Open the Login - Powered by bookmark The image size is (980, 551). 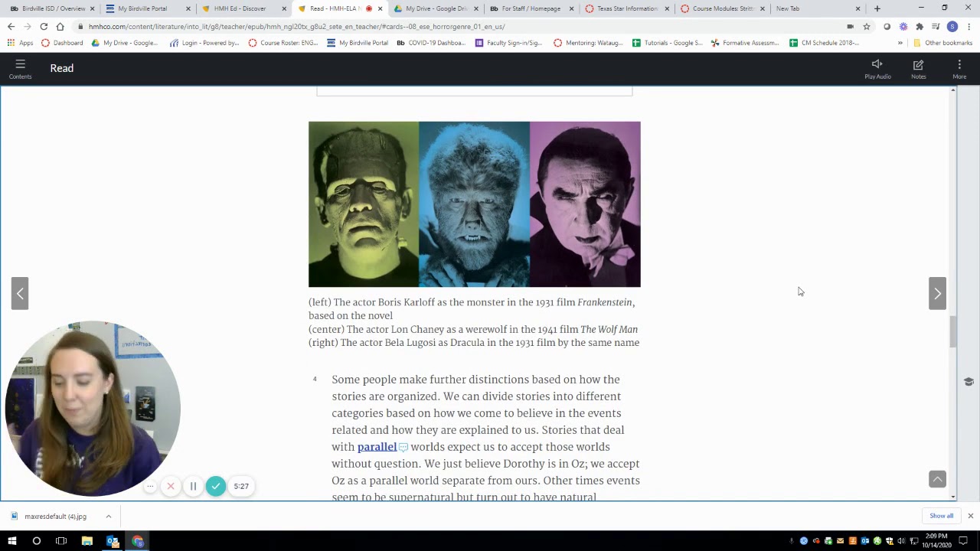pyautogui.click(x=205, y=43)
